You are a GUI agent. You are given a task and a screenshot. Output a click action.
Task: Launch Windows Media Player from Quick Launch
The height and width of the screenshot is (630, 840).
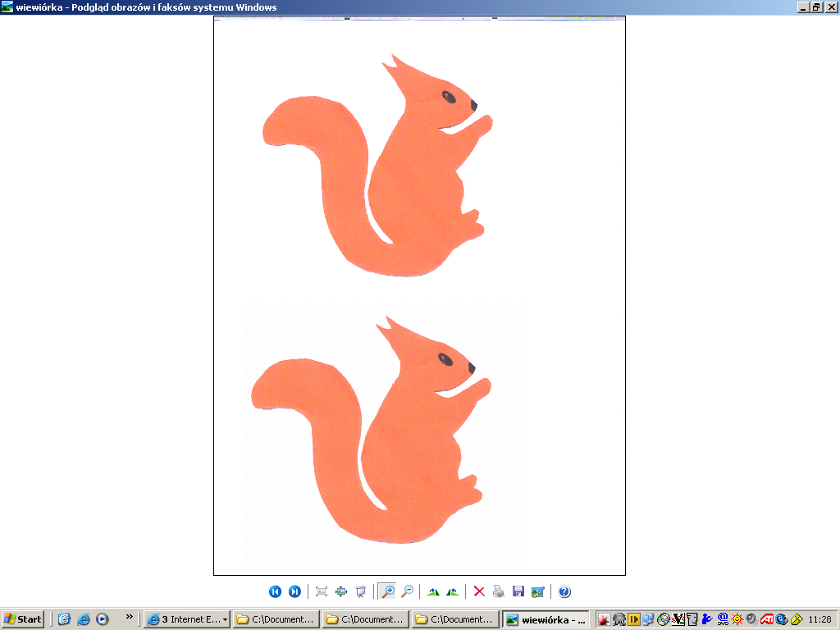click(103, 619)
